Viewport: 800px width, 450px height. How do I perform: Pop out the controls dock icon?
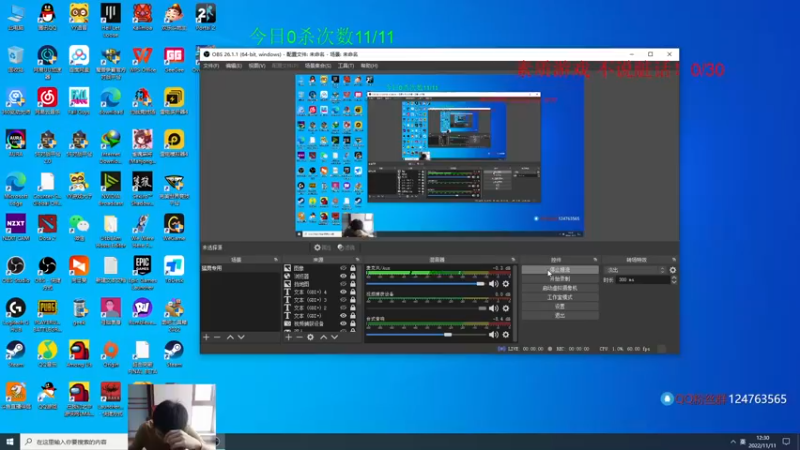(595, 260)
